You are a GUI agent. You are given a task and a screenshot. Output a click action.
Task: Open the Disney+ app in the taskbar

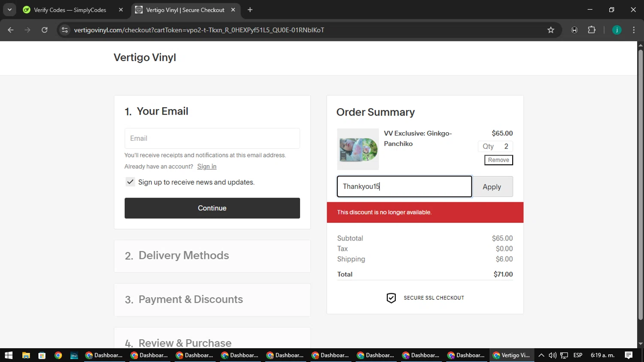tap(74, 355)
